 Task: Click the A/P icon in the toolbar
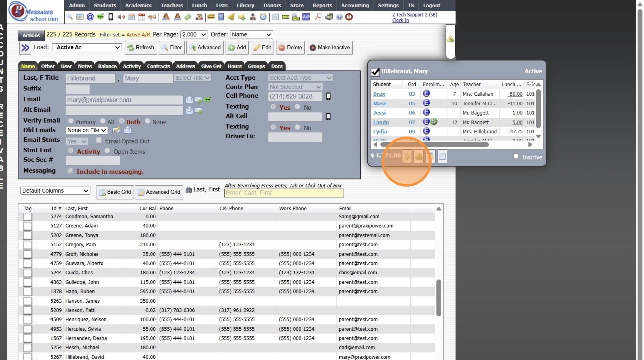click(x=306, y=17)
